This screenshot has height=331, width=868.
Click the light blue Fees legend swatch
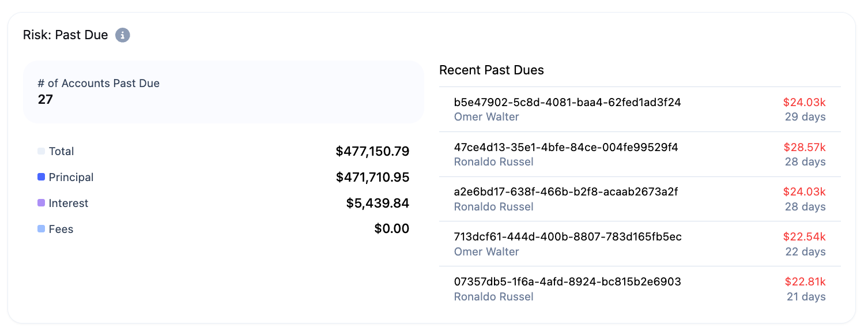point(41,229)
